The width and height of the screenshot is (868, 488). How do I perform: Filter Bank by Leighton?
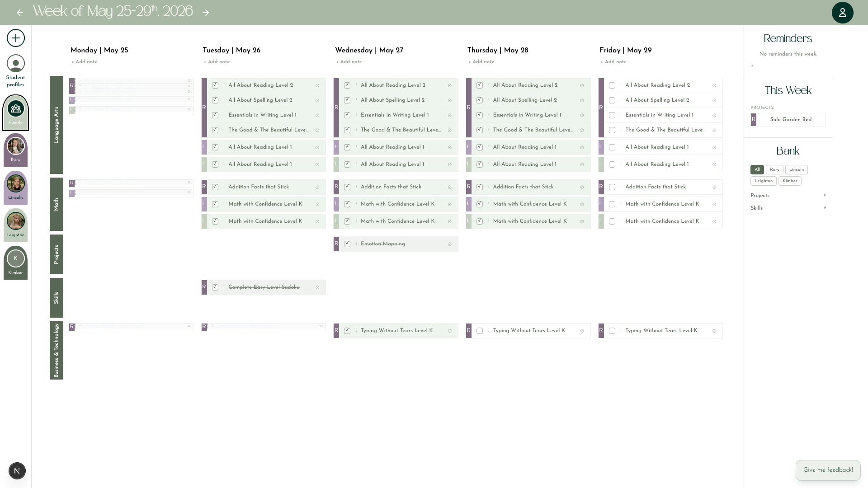point(764,181)
